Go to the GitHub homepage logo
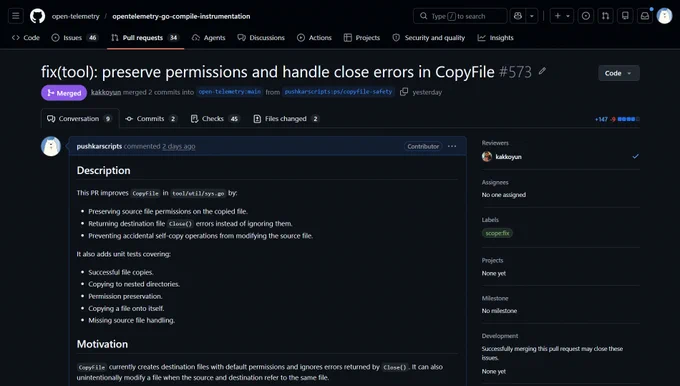The image size is (680, 386). click(x=37, y=16)
